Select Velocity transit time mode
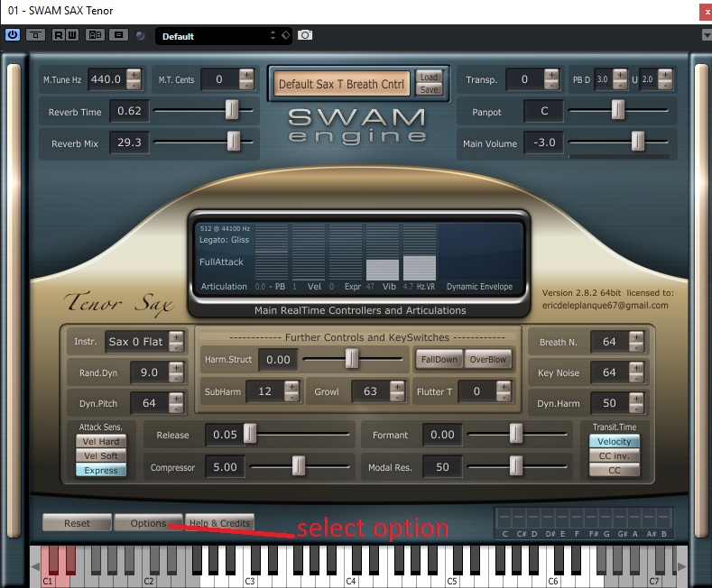This screenshot has width=712, height=588. [x=614, y=442]
